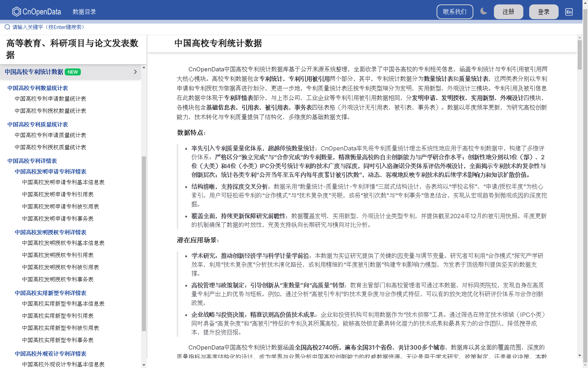Viewport: 588px width, 368px height.
Task: Open 中国高校发明申请专利引用表
Action: tap(58, 194)
